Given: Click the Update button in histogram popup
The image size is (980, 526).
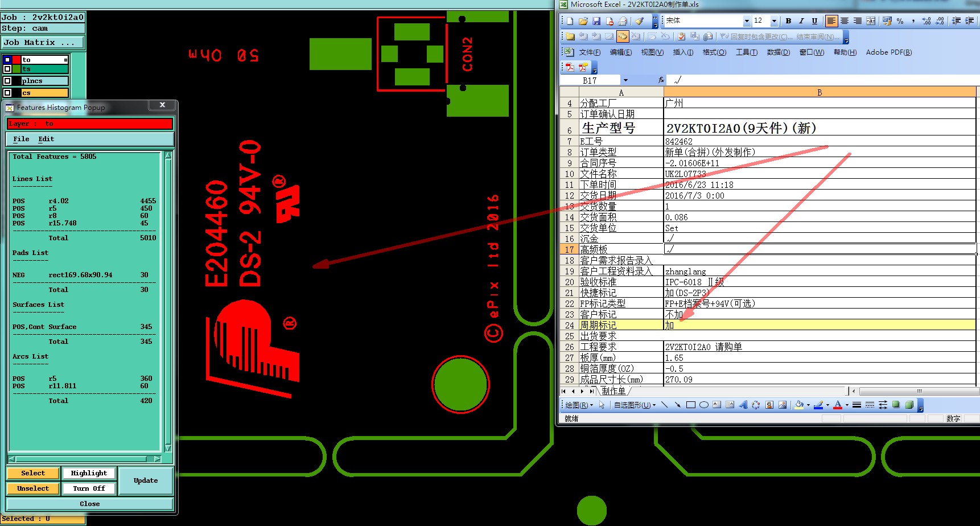Looking at the screenshot, I should coord(146,480).
